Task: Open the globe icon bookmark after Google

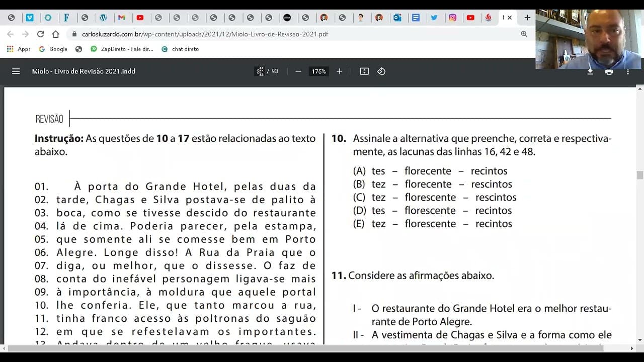Action: (78, 49)
